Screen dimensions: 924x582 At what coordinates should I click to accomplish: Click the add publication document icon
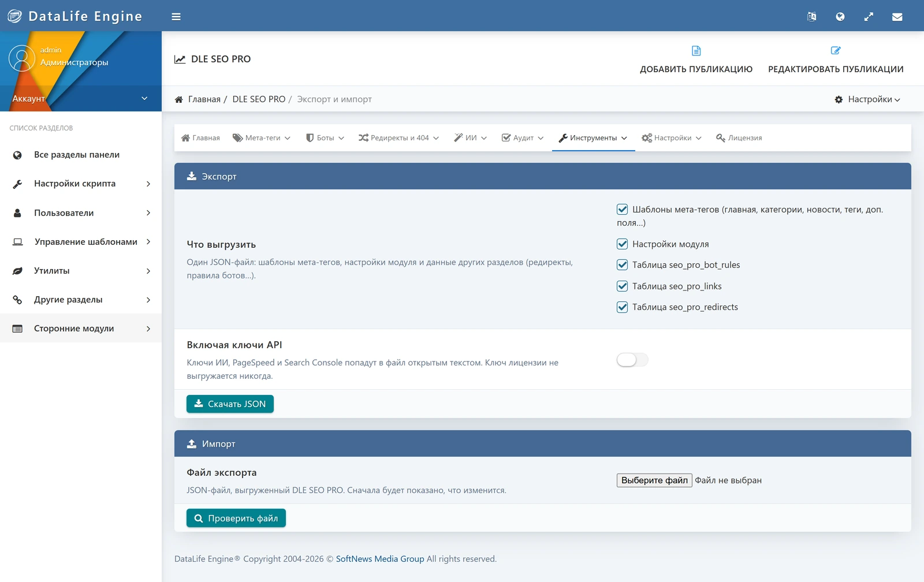[x=696, y=51]
